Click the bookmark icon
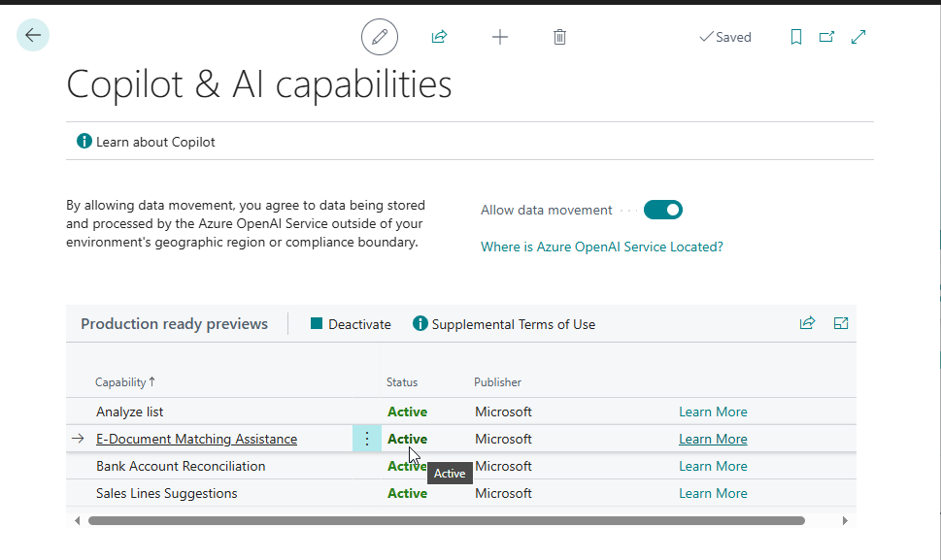The height and width of the screenshot is (560, 941). [x=795, y=37]
